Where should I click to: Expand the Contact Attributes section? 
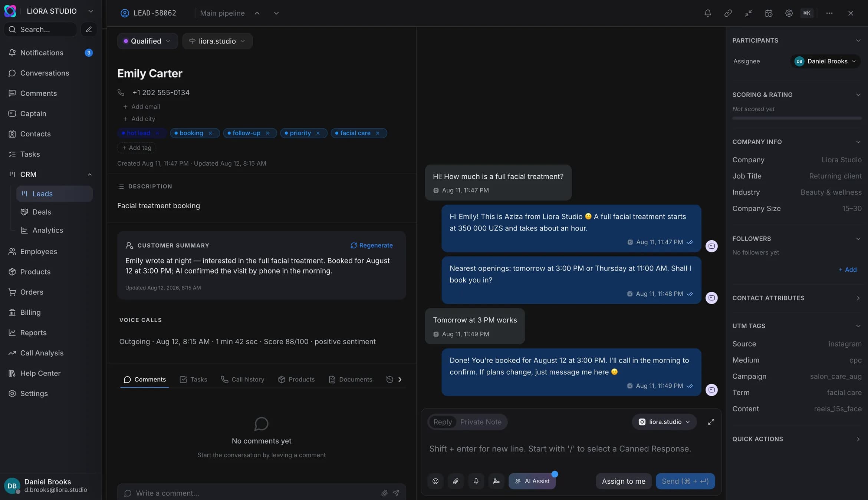click(x=858, y=298)
